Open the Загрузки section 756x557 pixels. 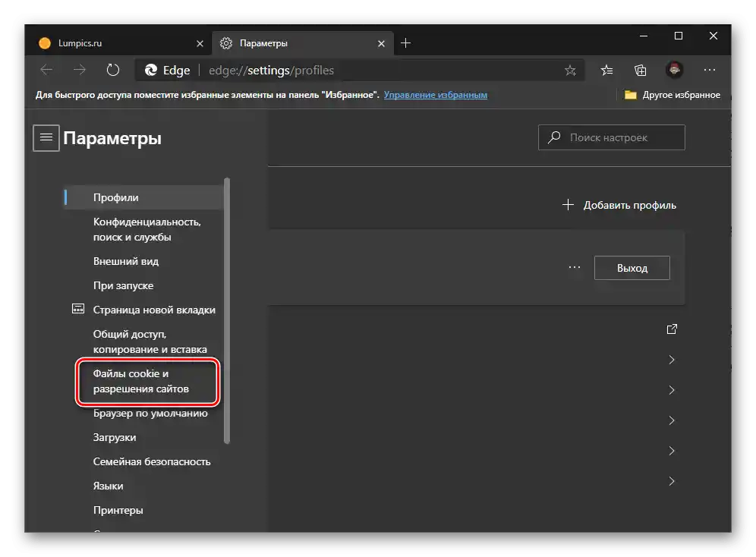(x=115, y=438)
